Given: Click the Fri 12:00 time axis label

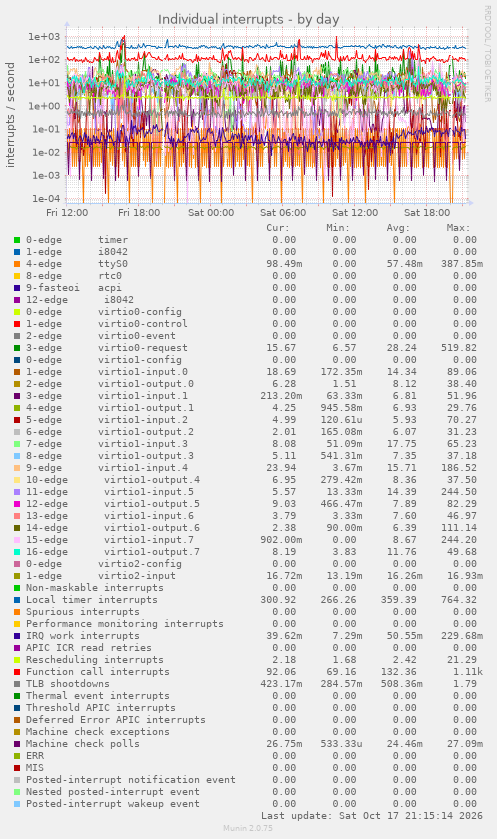Looking at the screenshot, I should coord(67,212).
